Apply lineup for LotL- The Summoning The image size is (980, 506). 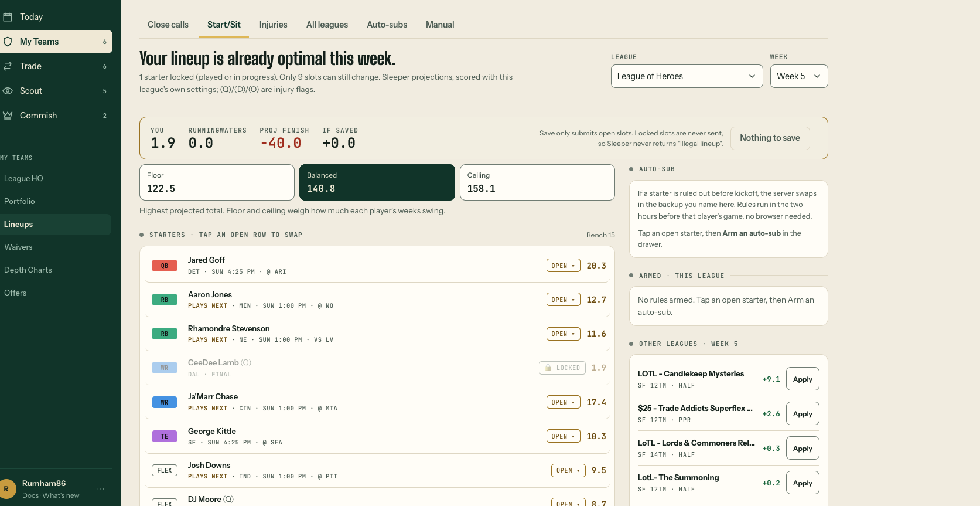[x=803, y=483]
